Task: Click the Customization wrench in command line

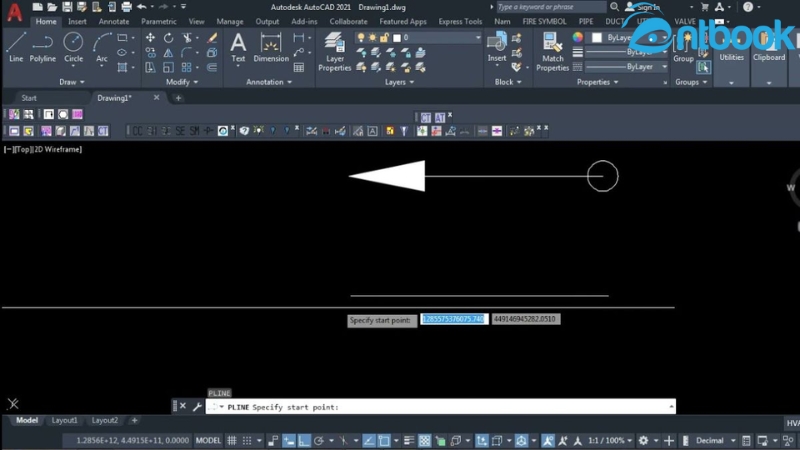Action: [197, 407]
